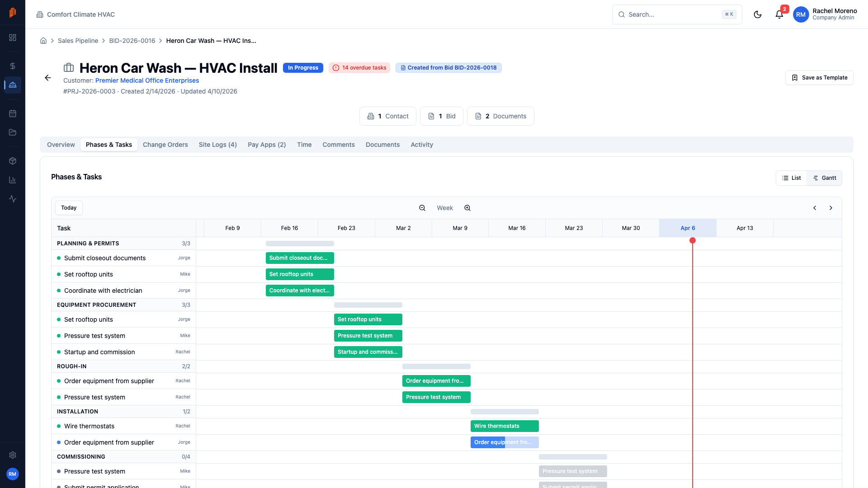Screen dimensions: 868x488
Task: Open the bar chart reports icon
Action: 13,179
